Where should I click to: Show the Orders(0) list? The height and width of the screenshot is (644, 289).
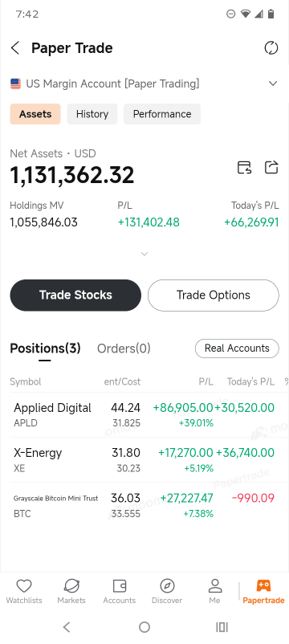(124, 348)
